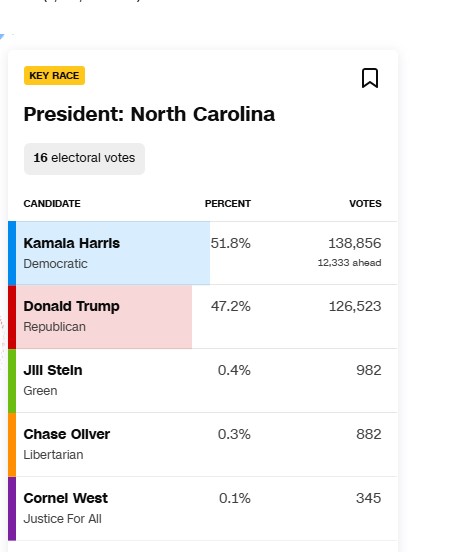Viewport: 465px width, 552px height.
Task: Click the KEY RACE badge
Action: pos(54,75)
